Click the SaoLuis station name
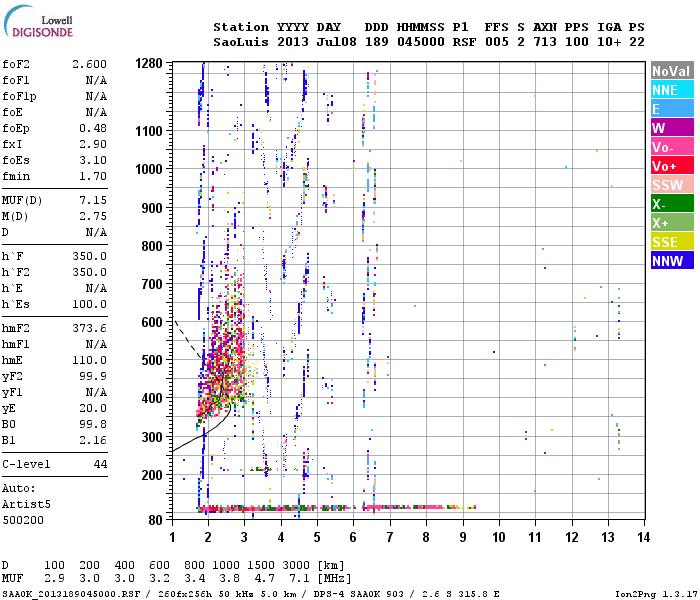Screen dimensions: 700x600 (x=241, y=42)
